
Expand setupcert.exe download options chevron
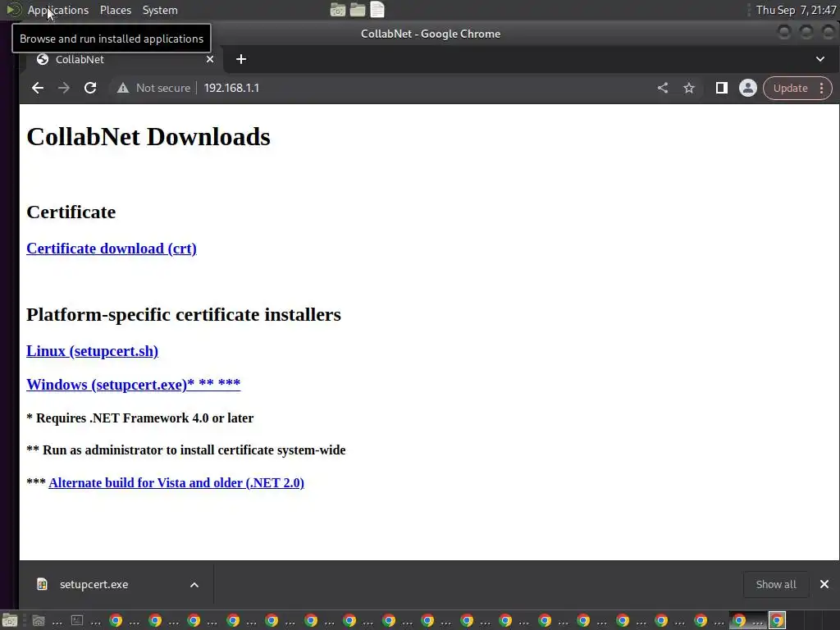[194, 584]
